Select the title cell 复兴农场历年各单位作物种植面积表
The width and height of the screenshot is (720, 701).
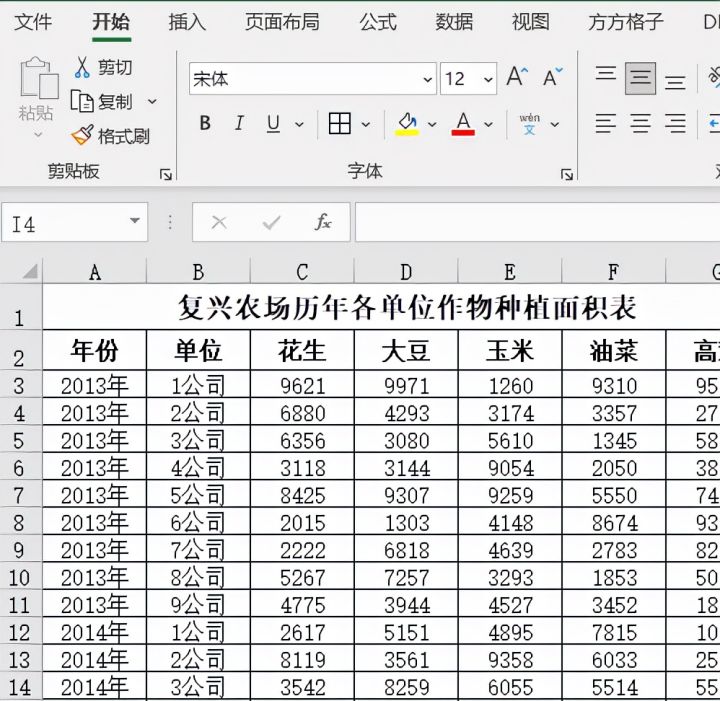(x=407, y=308)
